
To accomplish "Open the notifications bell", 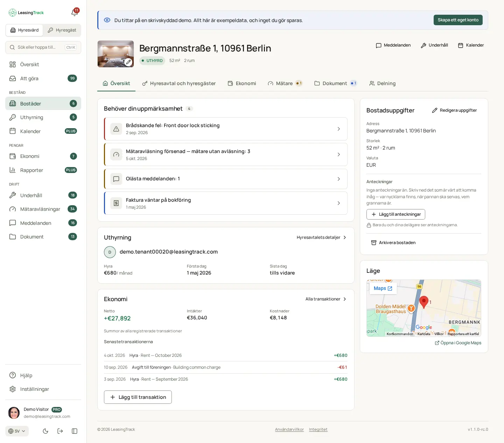I will (75, 13).
